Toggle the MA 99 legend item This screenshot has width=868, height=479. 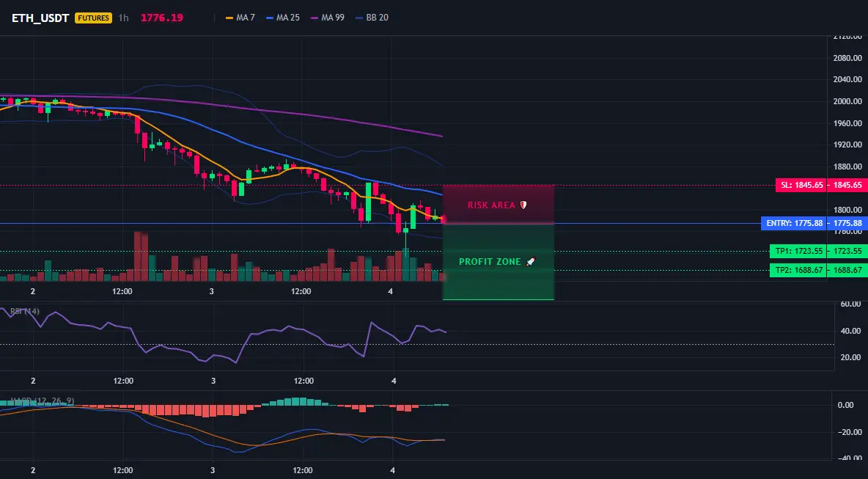328,18
